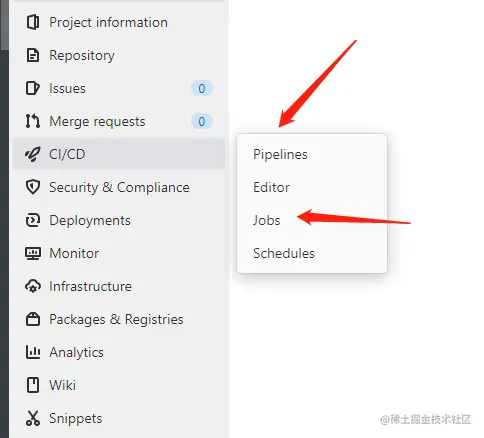Click the Issues sidebar icon
Viewport: 484px width, 438px height.
point(33,88)
